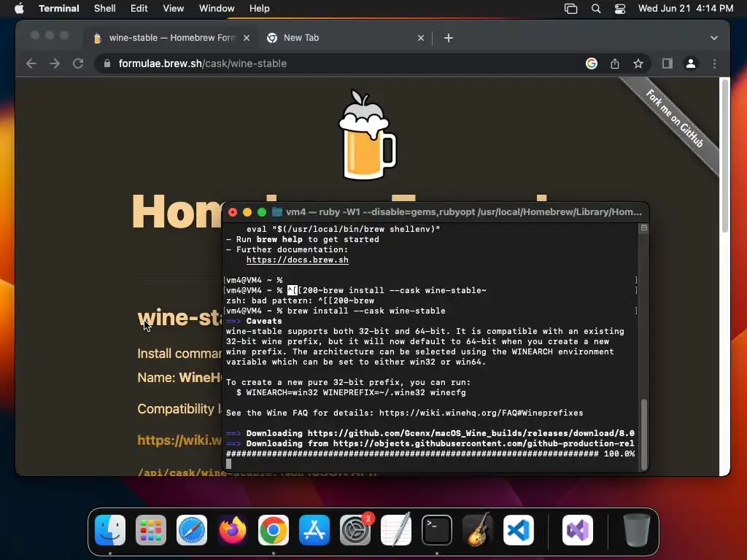Open the Chrome profile menu
The height and width of the screenshot is (560, 747).
tap(691, 63)
